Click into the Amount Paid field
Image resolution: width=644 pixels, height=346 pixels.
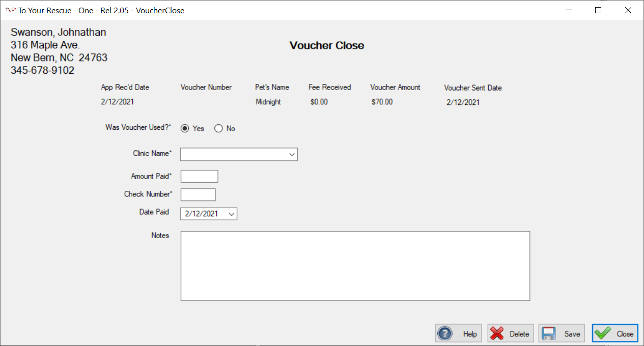[x=200, y=176]
